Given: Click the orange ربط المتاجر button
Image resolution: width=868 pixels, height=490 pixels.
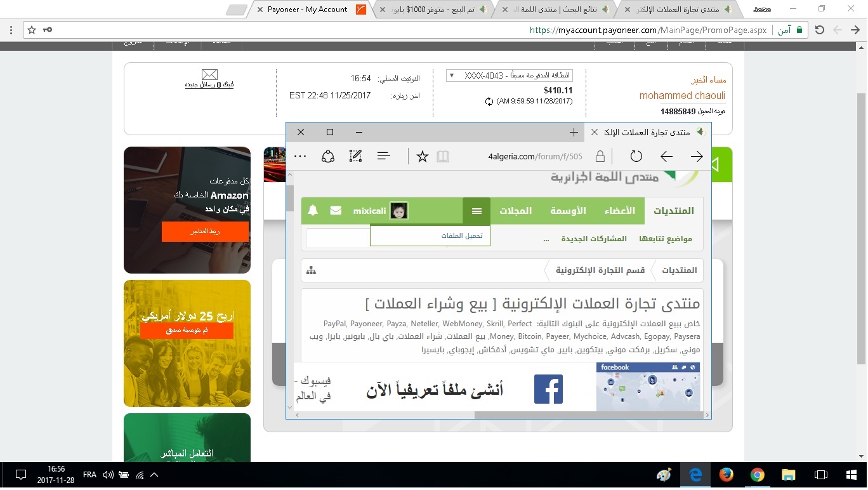Looking at the screenshot, I should 205,232.
